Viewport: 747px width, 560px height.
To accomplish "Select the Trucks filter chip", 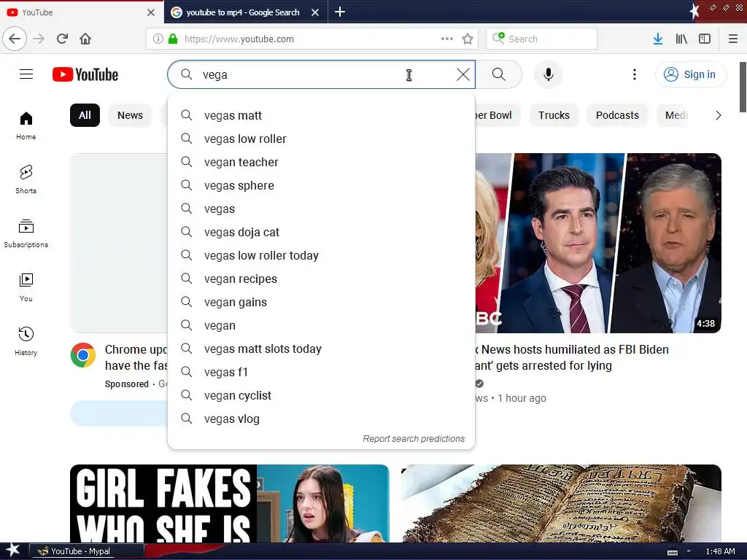I will click(x=554, y=115).
